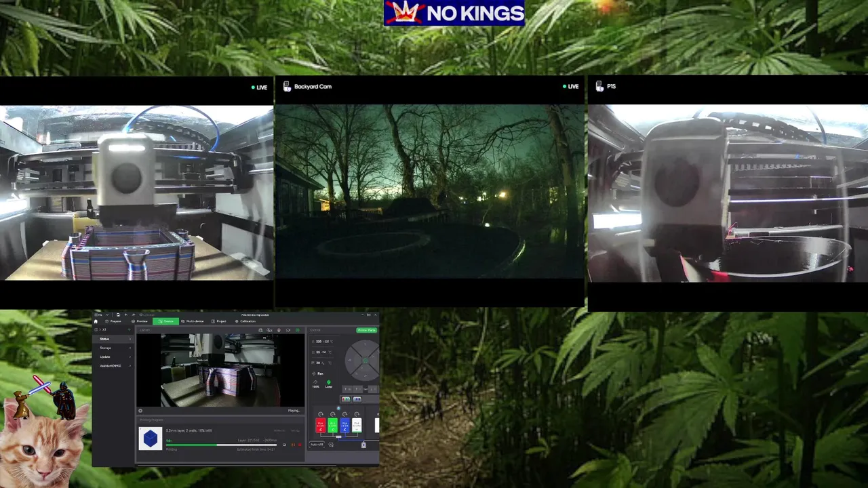Go to the Project tab
This screenshot has height=488, width=868.
pos(219,321)
